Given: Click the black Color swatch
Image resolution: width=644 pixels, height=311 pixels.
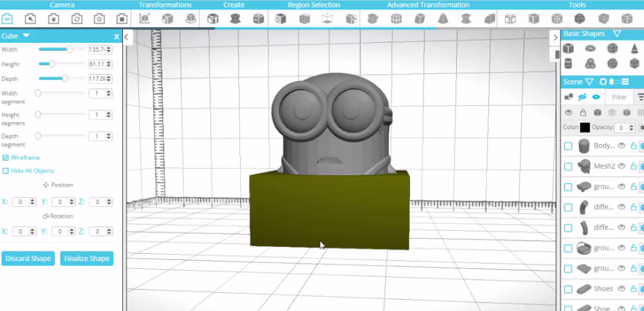Looking at the screenshot, I should pyautogui.click(x=585, y=127).
